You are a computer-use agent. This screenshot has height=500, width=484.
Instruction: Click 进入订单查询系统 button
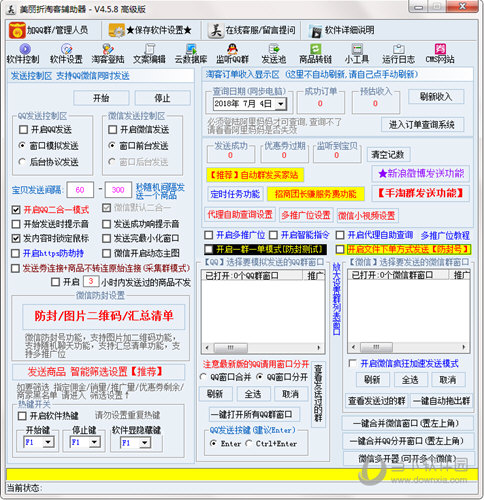click(422, 125)
